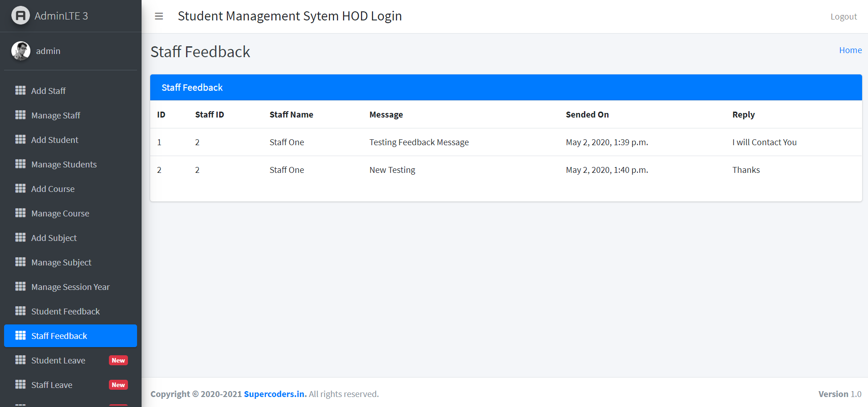Click the Version 1.0 footer text

click(x=840, y=394)
